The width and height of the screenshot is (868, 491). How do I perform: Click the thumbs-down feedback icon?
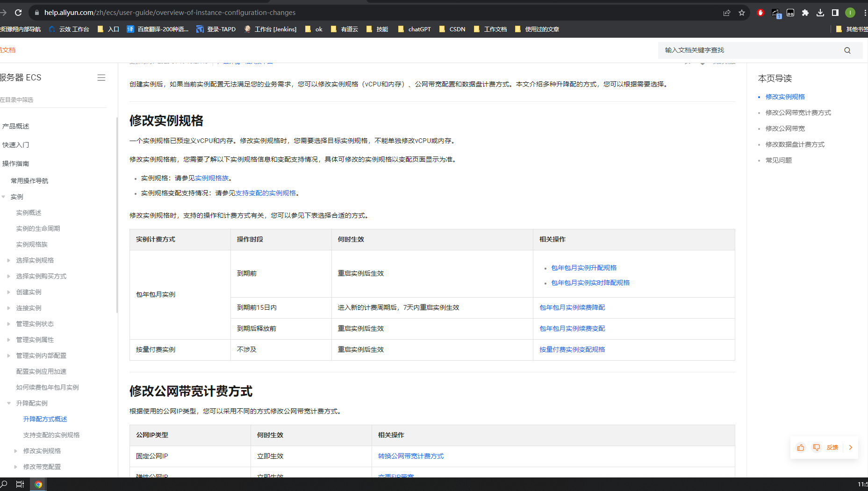pos(817,448)
